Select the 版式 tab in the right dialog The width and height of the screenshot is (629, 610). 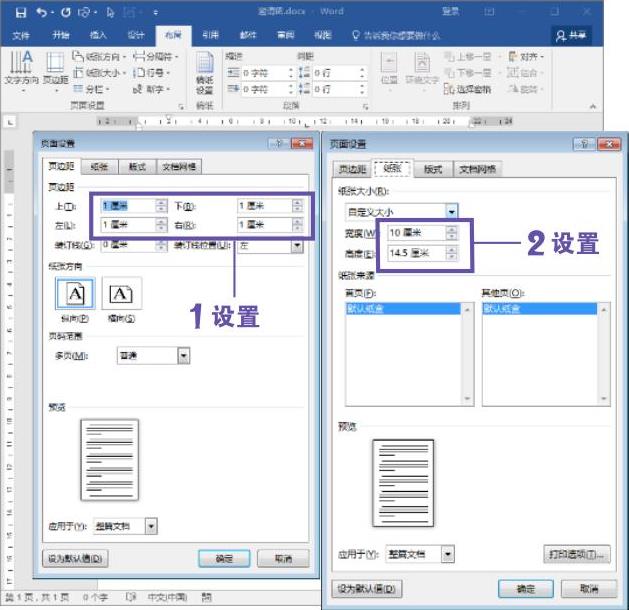(433, 169)
